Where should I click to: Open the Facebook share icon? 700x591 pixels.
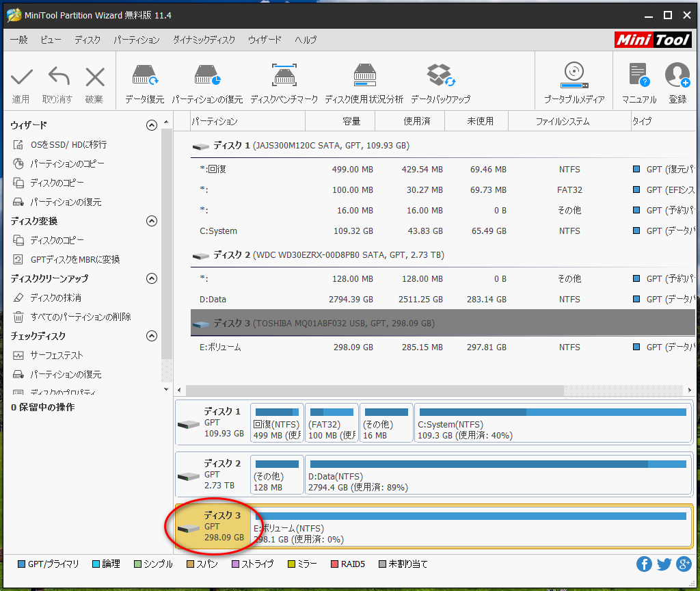pyautogui.click(x=644, y=564)
